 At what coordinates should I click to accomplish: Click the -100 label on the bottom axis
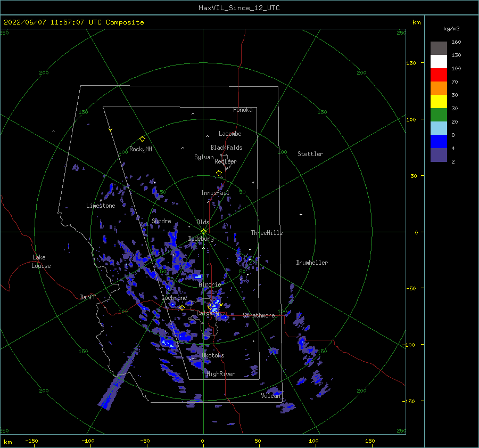point(88,441)
